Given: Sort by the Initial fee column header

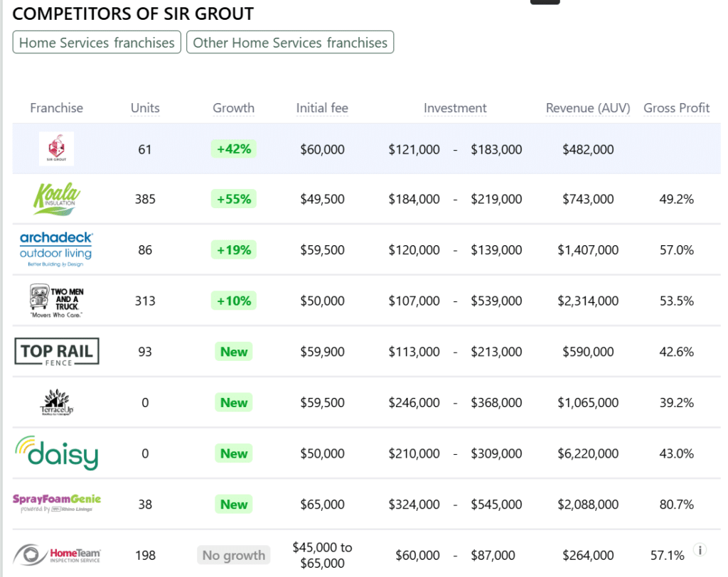Looking at the screenshot, I should point(322,108).
